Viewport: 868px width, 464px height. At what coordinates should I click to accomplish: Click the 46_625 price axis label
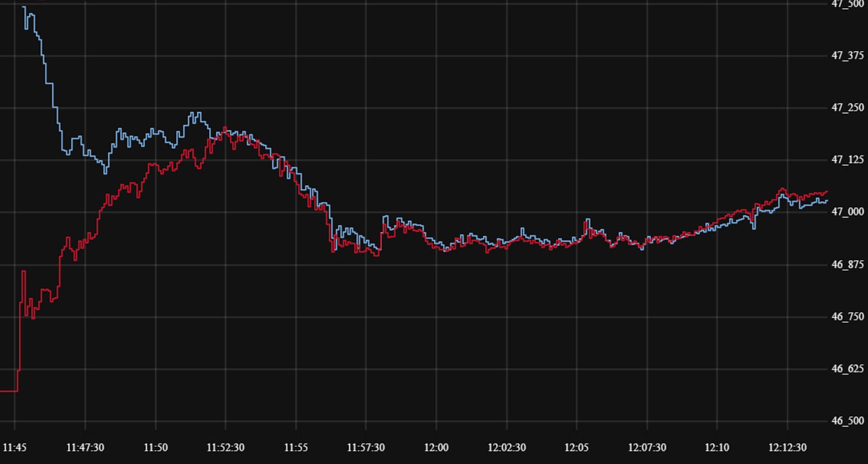(x=847, y=369)
